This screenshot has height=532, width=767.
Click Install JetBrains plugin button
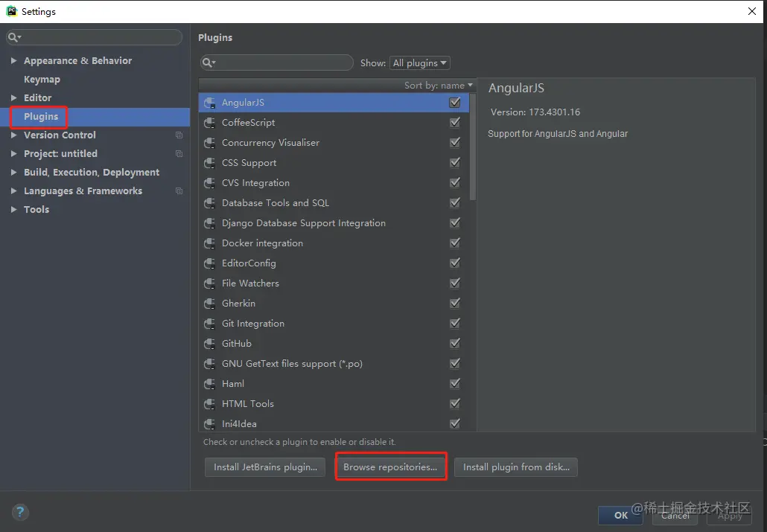pyautogui.click(x=265, y=467)
